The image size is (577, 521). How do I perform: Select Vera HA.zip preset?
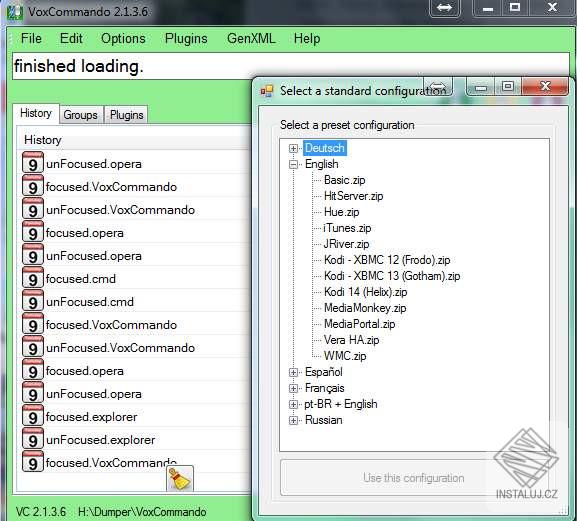(351, 340)
